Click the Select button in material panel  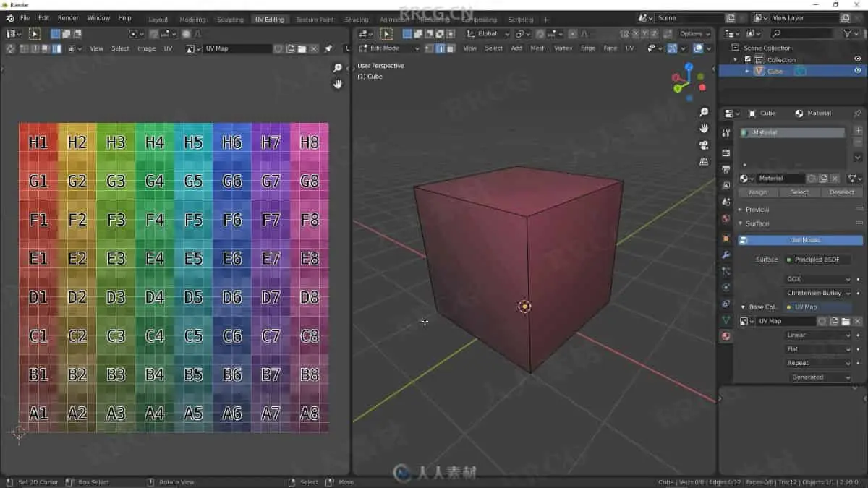[799, 192]
